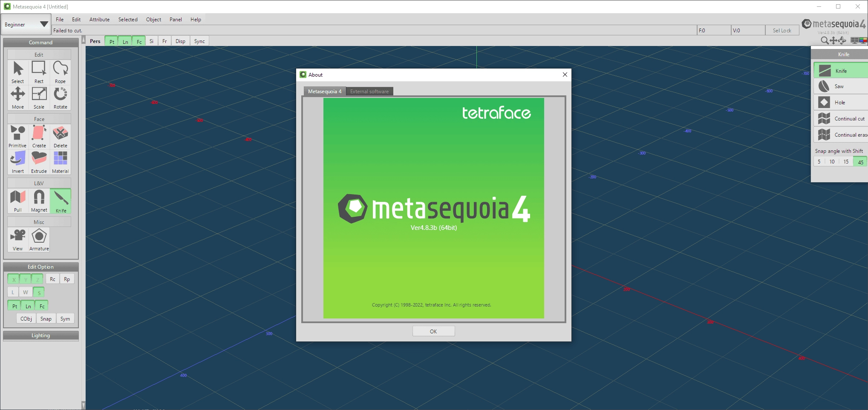This screenshot has width=868, height=410.
Task: Select the Knife tool in Command panel
Action: (61, 201)
